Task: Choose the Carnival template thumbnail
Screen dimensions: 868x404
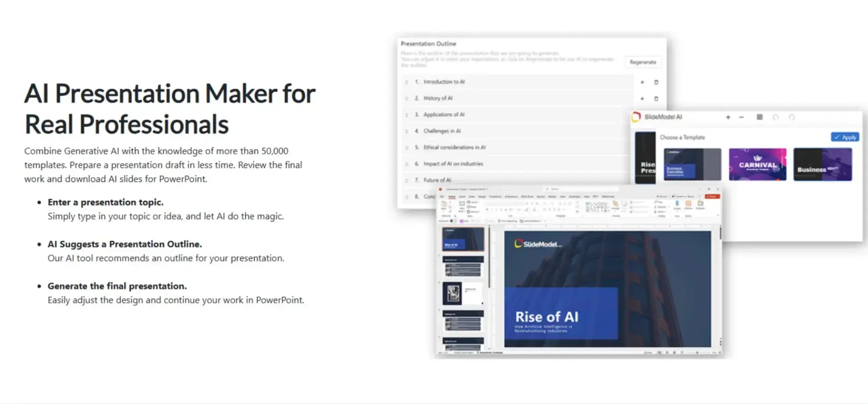Action: [757, 164]
